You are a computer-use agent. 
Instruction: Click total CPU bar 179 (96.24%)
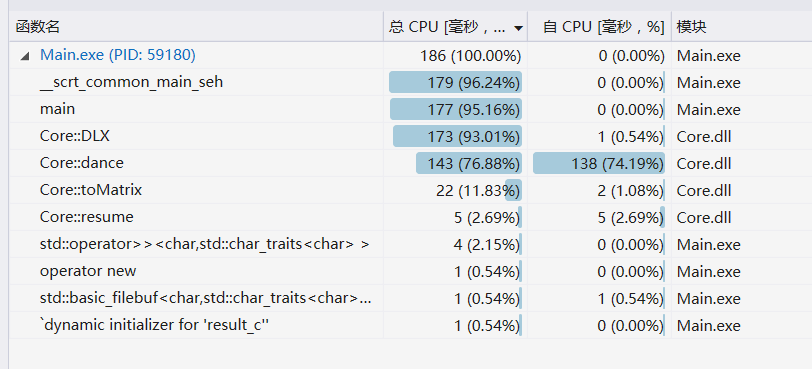point(455,83)
